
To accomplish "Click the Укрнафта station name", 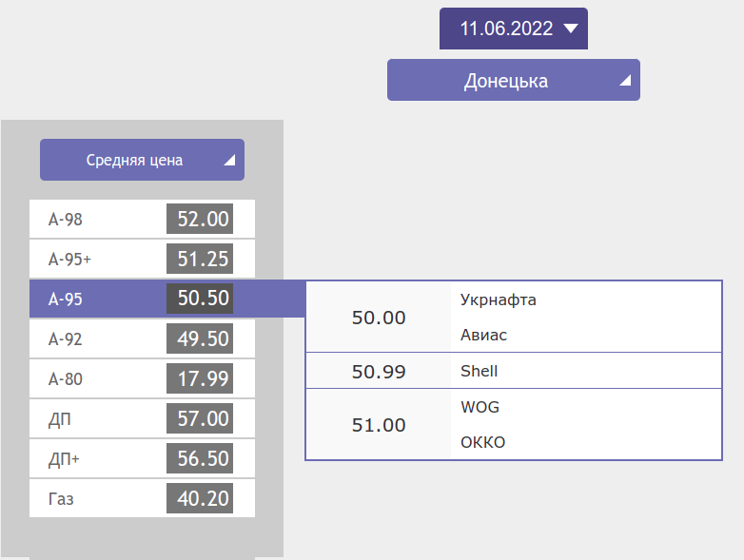I will [499, 300].
